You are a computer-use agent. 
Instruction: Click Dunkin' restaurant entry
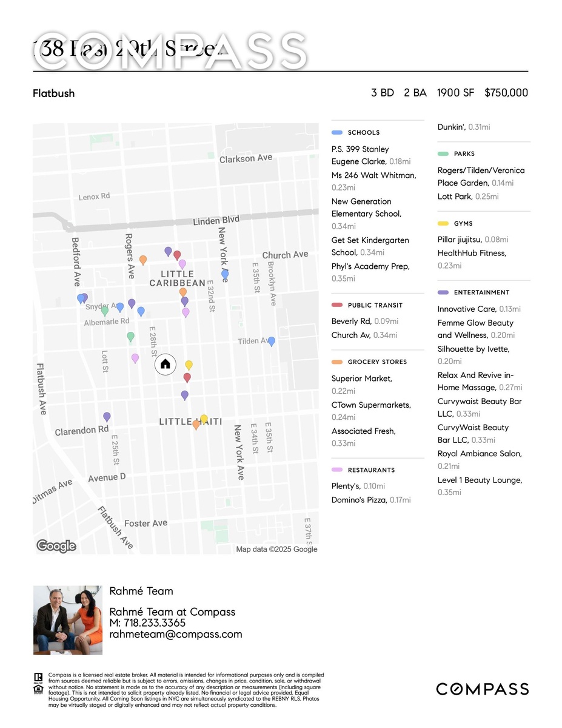(464, 127)
